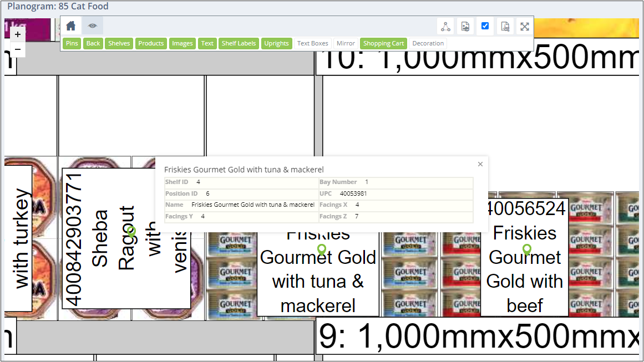Image resolution: width=644 pixels, height=362 pixels.
Task: Click the Home icon in the toolbar
Action: (70, 26)
